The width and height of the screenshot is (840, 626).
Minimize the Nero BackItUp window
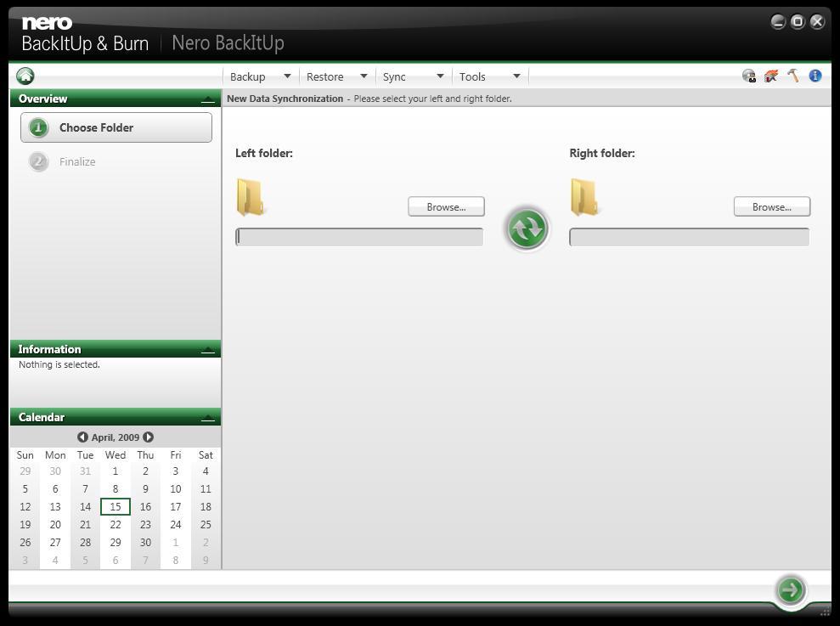point(778,21)
